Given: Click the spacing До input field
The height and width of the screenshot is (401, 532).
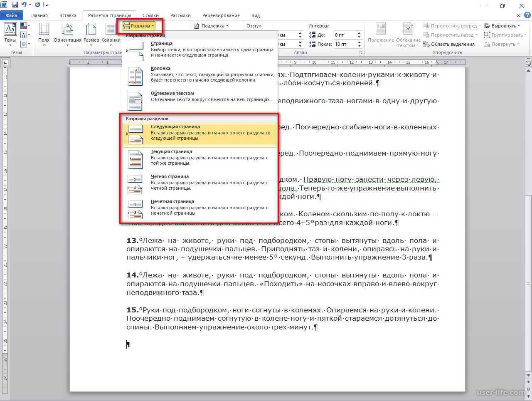Looking at the screenshot, I should 345,35.
